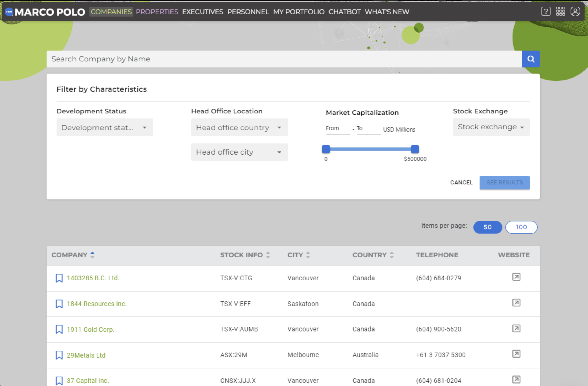Click telephone (604) 684-0279
The height and width of the screenshot is (386, 588).
click(x=439, y=278)
